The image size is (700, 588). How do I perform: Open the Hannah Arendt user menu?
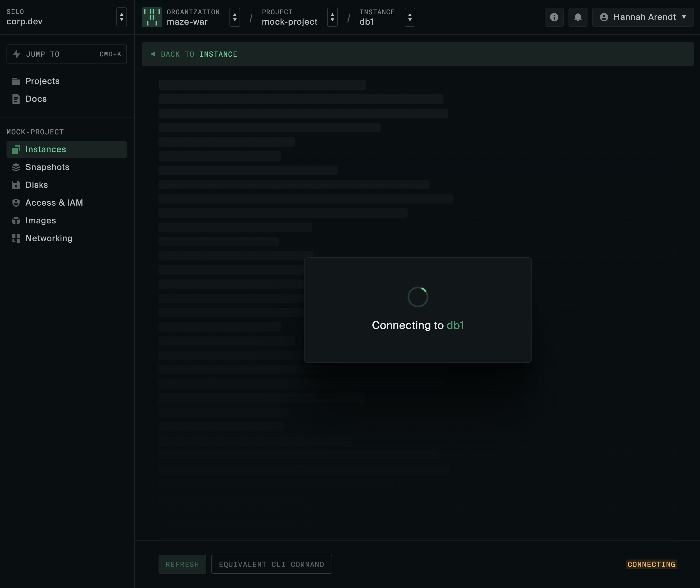pyautogui.click(x=643, y=17)
